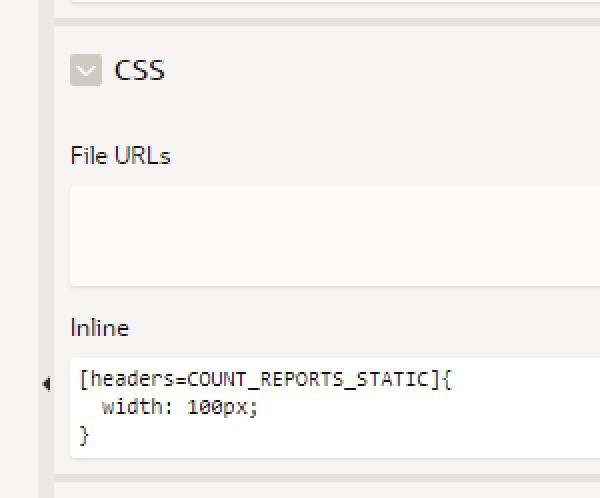Click the field above CSS section
The image size is (600, 498).
pyautogui.click(x=335, y=2)
